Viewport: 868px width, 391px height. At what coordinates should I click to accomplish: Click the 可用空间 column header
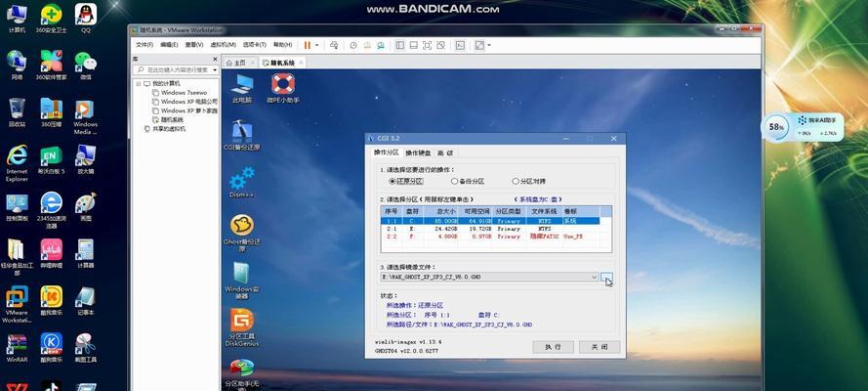(x=475, y=211)
